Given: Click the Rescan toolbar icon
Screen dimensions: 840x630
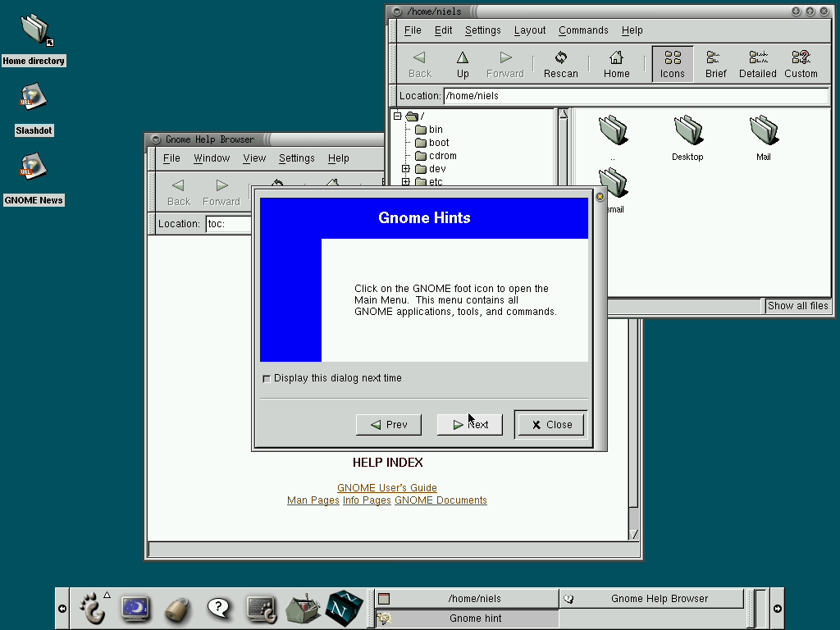Looking at the screenshot, I should pyautogui.click(x=561, y=65).
